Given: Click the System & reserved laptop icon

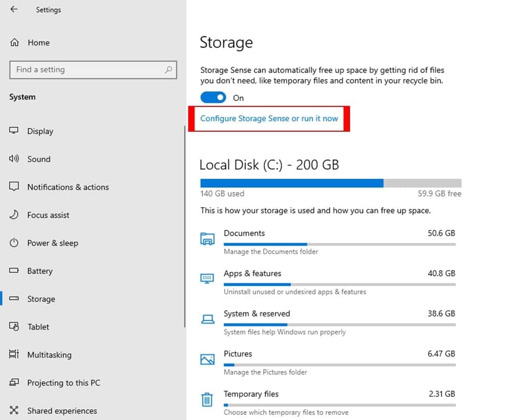Looking at the screenshot, I should (207, 319).
